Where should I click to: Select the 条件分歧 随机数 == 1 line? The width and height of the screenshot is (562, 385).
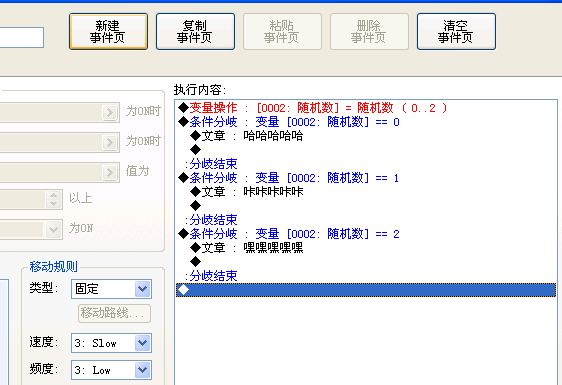coord(366,178)
